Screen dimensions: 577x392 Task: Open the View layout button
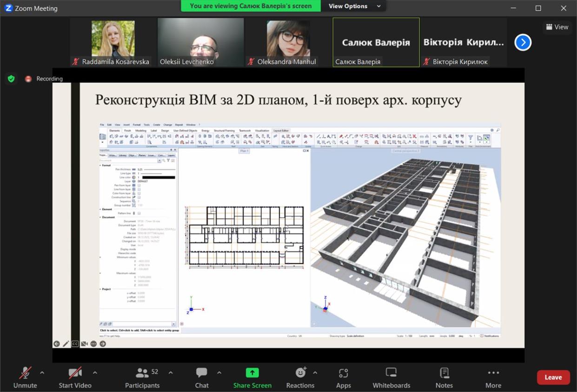tap(557, 27)
